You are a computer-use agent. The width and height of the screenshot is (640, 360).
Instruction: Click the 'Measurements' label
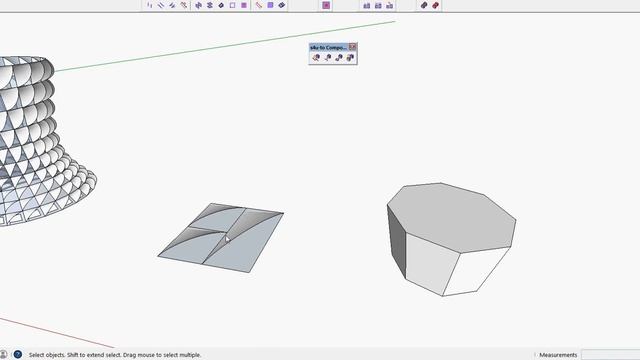558,355
